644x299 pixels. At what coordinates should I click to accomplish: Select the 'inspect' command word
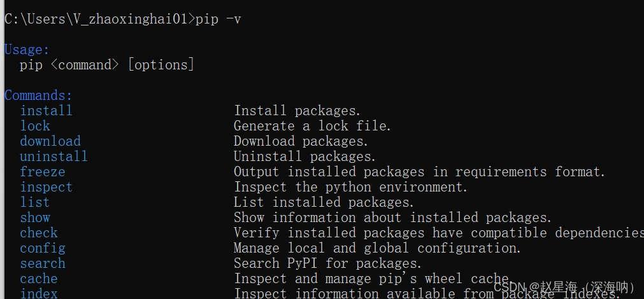click(x=46, y=187)
